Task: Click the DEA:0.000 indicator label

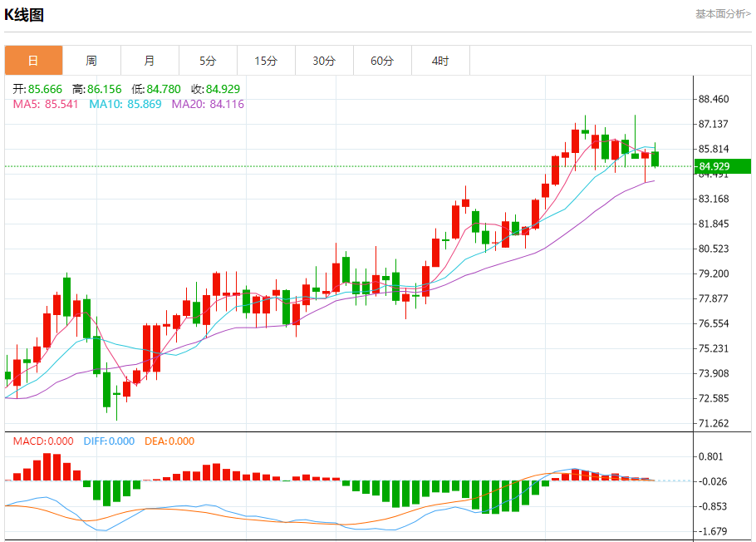Action: 169,441
